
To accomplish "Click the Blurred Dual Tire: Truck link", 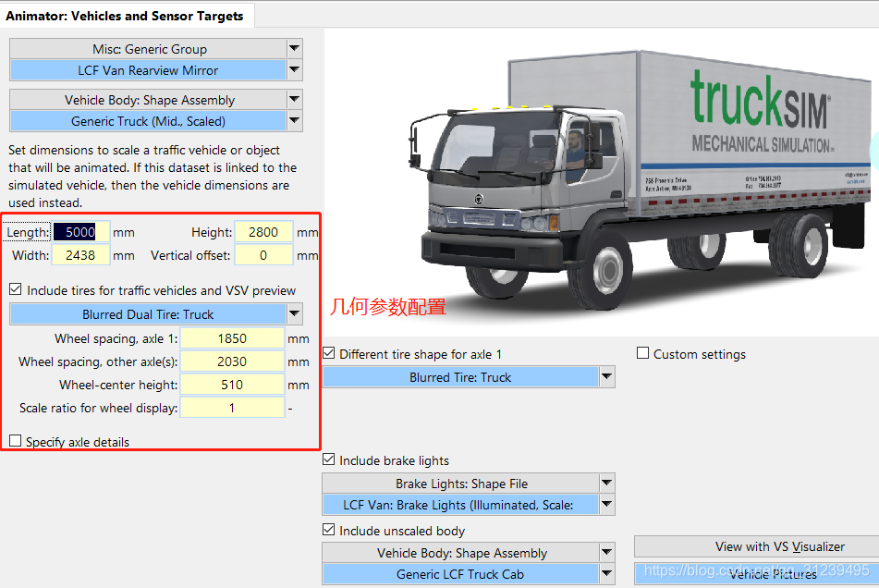I will [x=149, y=314].
